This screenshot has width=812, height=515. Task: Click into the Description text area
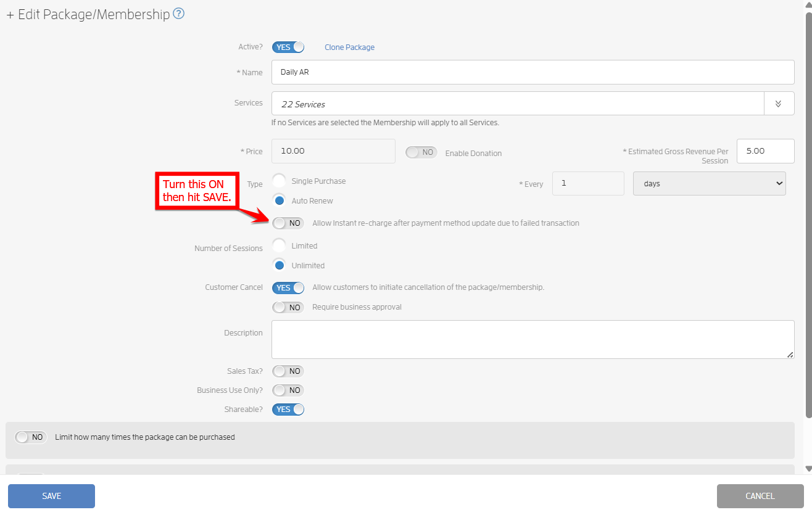532,339
